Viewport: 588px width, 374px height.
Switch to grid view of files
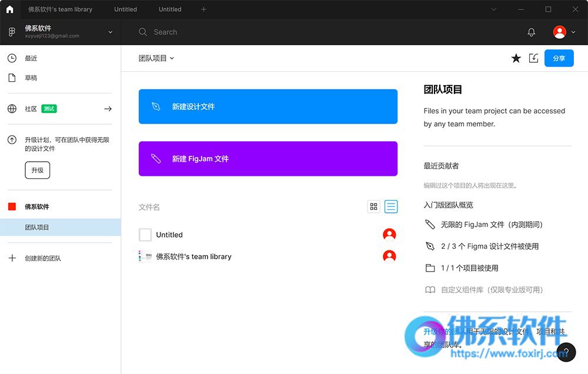[373, 206]
